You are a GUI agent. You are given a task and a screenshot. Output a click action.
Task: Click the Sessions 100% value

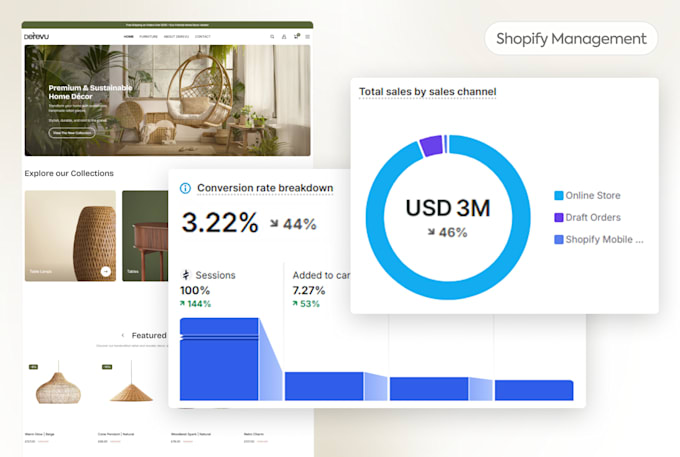(x=195, y=290)
